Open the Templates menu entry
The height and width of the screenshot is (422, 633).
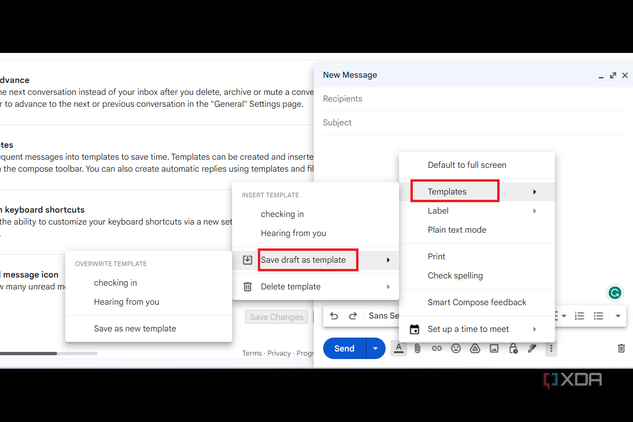click(477, 191)
